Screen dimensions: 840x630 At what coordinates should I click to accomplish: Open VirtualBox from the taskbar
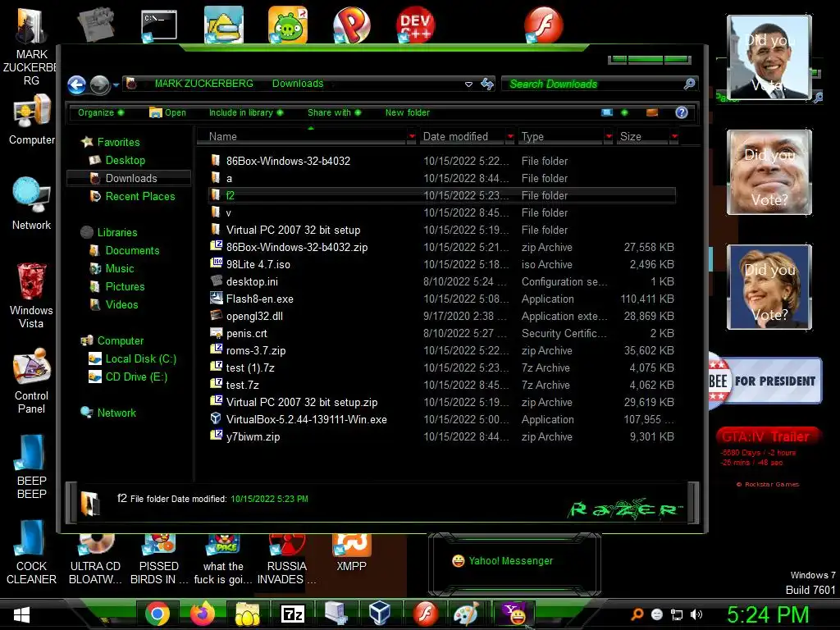tap(379, 614)
